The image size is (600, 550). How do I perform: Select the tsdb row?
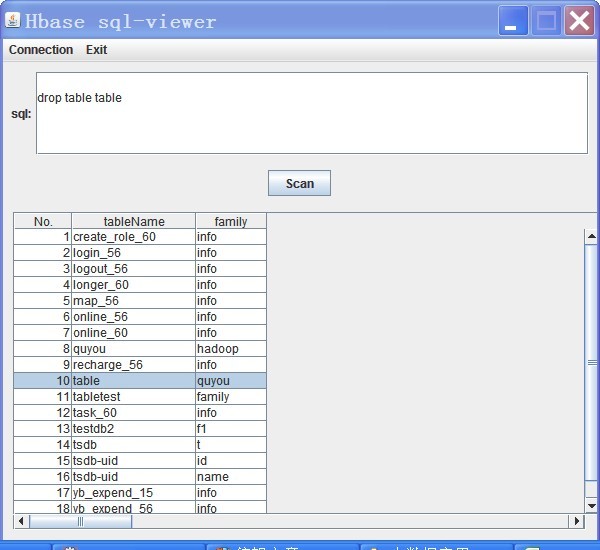click(140, 445)
